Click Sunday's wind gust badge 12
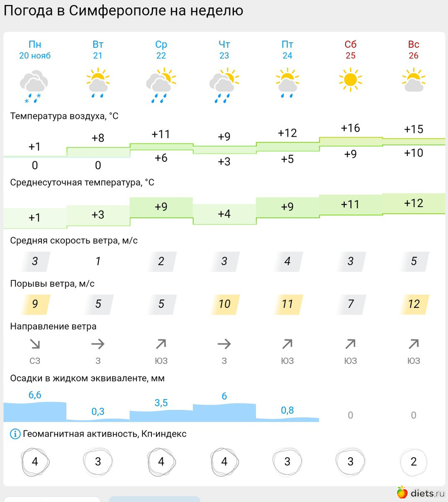The image size is (448, 502). coord(413,304)
